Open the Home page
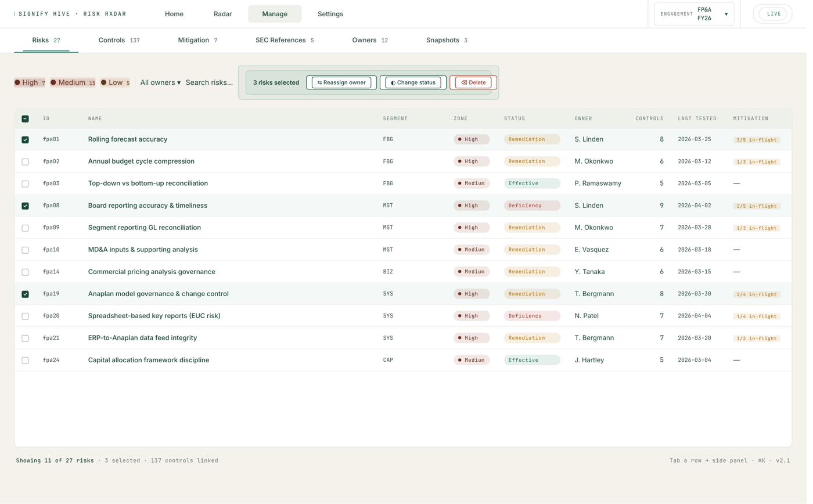813x504 pixels. tap(175, 14)
